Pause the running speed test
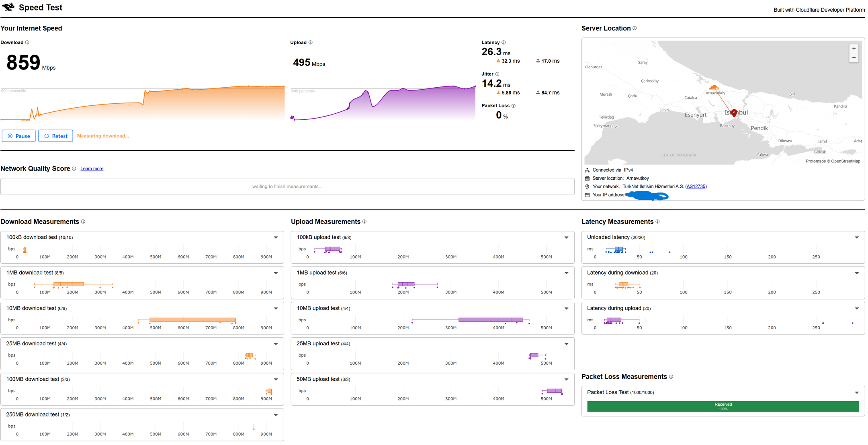Image resolution: width=868 pixels, height=445 pixels. (x=19, y=136)
